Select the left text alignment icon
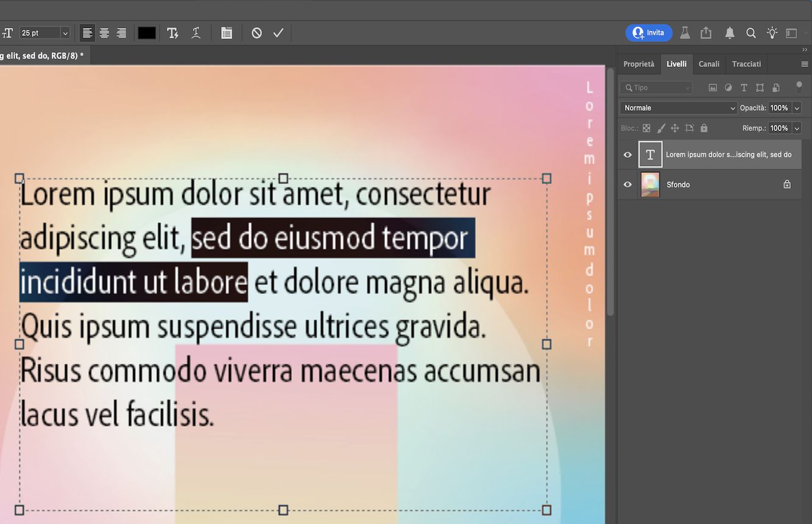Image resolution: width=812 pixels, height=524 pixels. [87, 32]
